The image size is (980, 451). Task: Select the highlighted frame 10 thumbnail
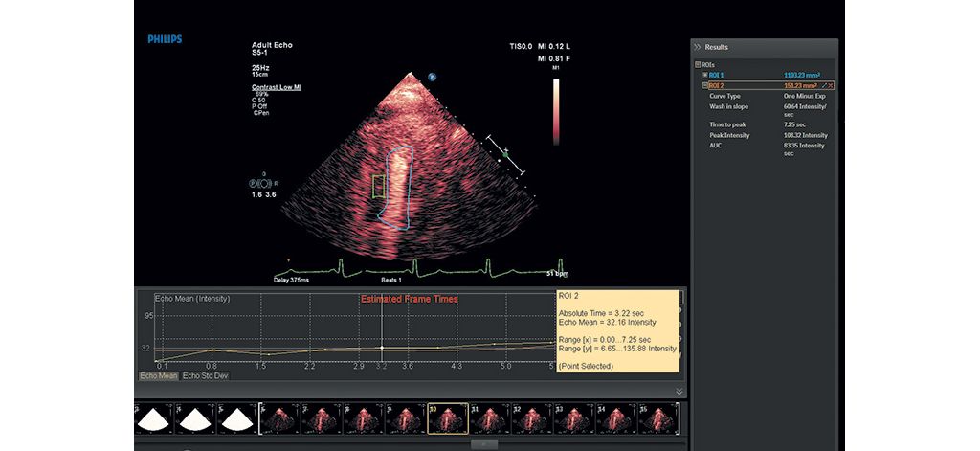point(448,418)
